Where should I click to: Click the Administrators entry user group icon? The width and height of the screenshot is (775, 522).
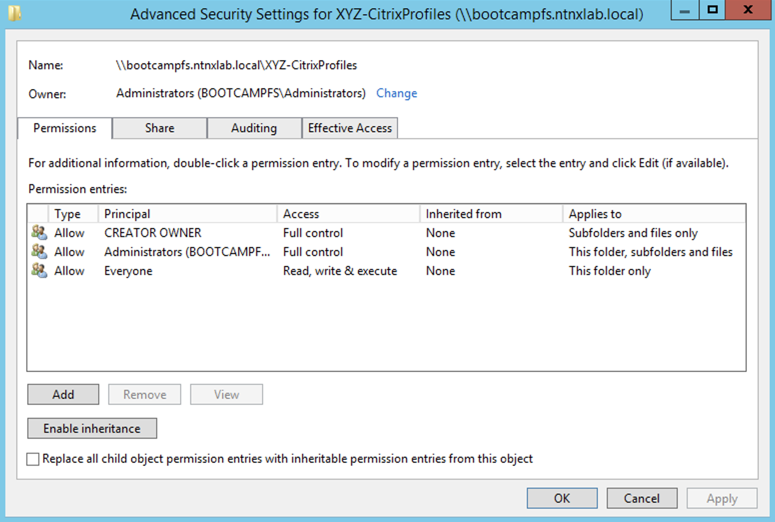[x=39, y=251]
